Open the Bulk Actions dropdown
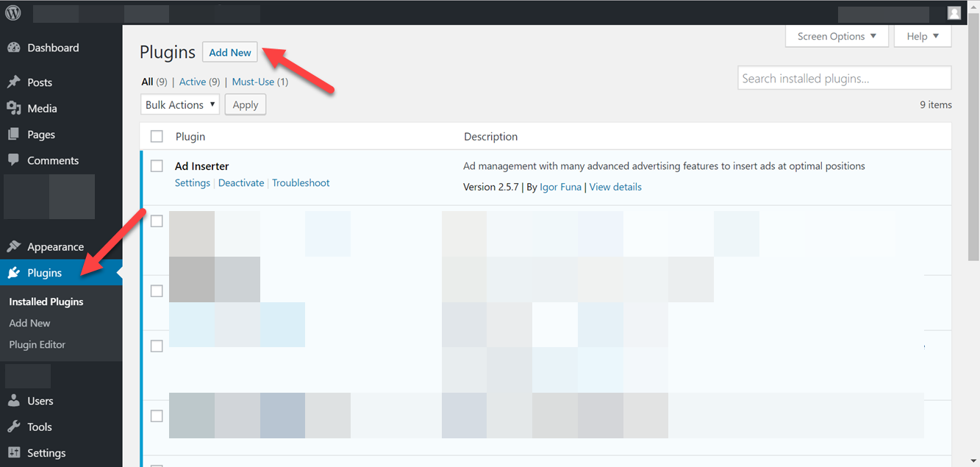Viewport: 980px width, 467px height. coord(179,104)
